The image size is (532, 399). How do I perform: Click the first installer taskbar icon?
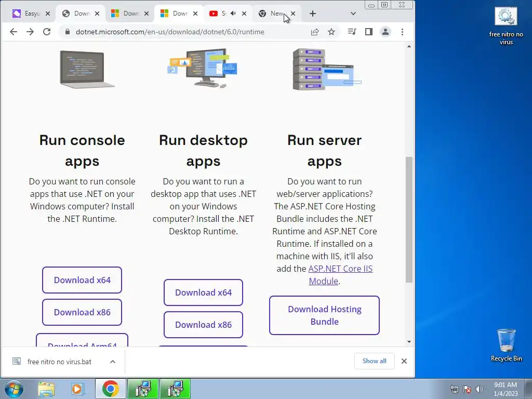coord(143,389)
